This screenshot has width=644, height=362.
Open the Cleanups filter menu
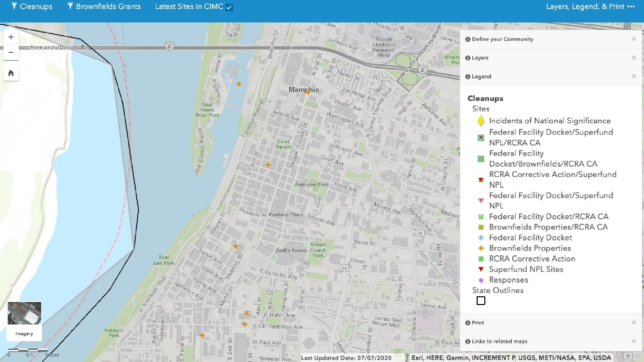click(x=36, y=6)
